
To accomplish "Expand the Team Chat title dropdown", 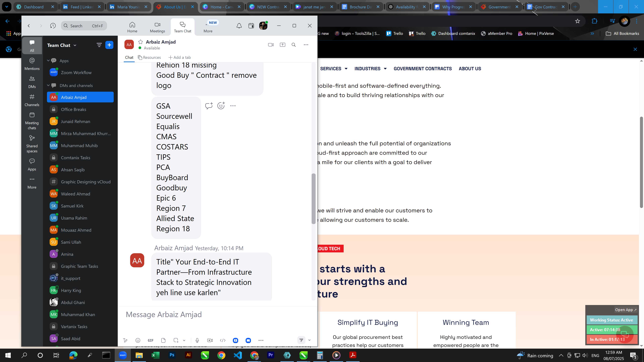I will click(75, 45).
